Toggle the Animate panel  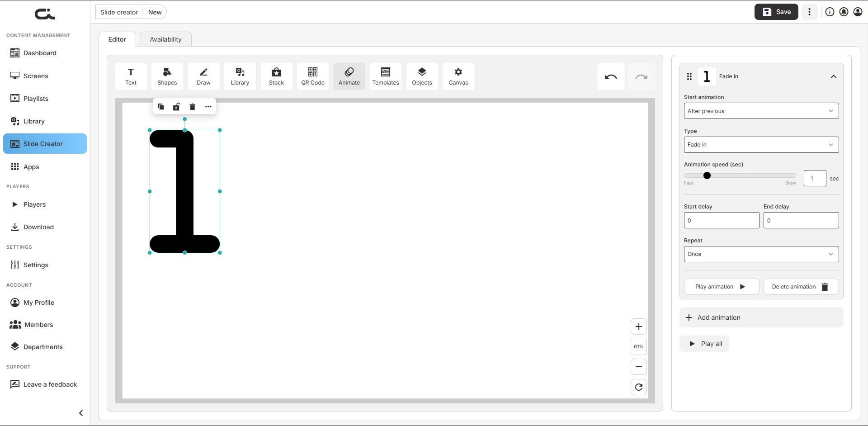[x=349, y=76]
